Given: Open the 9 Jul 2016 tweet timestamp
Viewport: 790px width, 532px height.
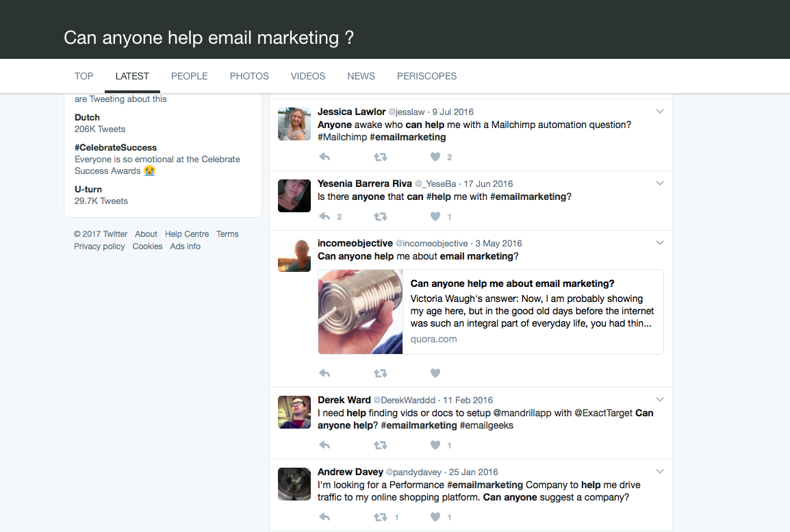Looking at the screenshot, I should point(453,112).
